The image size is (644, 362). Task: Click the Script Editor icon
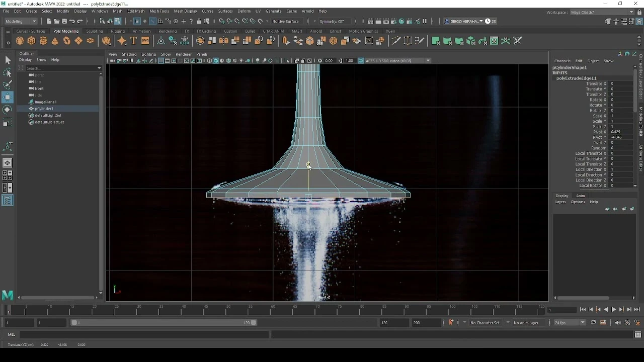[x=638, y=334]
